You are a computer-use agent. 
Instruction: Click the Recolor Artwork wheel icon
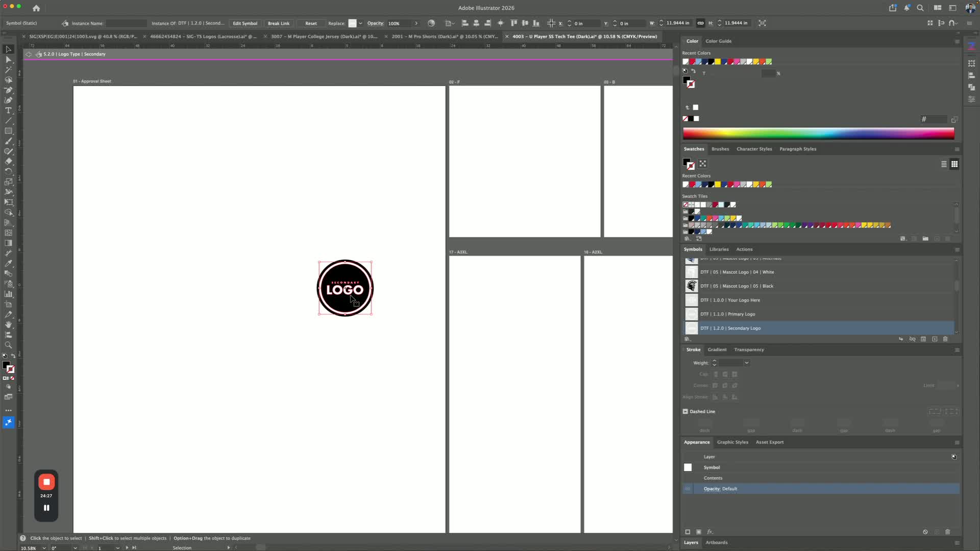point(431,23)
